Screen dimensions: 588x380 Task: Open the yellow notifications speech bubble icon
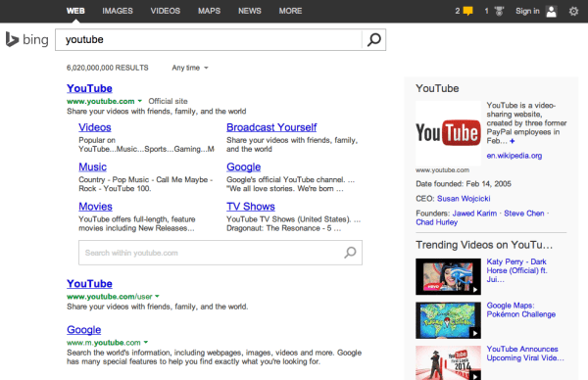pyautogui.click(x=468, y=11)
